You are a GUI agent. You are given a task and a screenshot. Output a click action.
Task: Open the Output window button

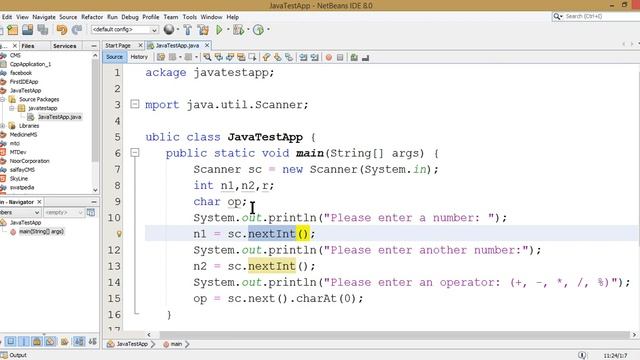(x=14, y=355)
